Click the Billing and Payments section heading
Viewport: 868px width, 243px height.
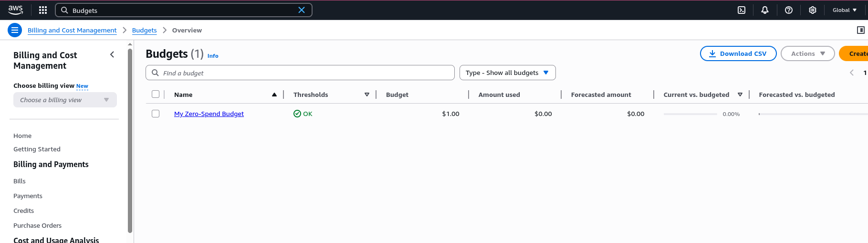click(x=51, y=164)
